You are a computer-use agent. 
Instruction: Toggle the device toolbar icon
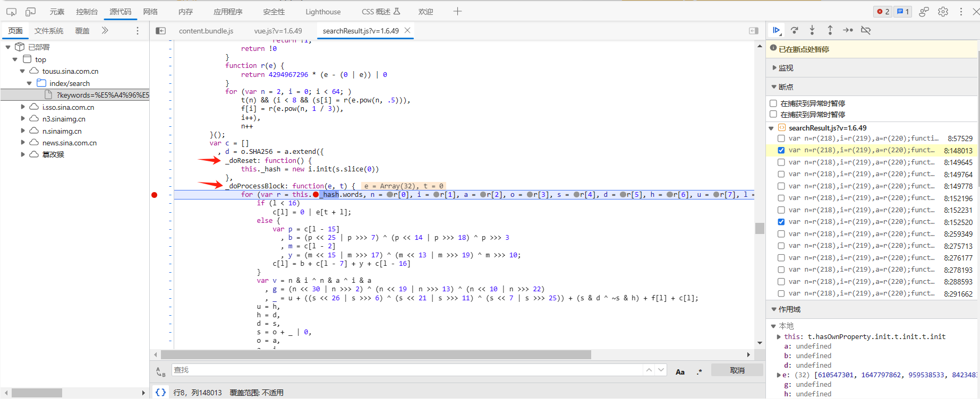pyautogui.click(x=31, y=12)
